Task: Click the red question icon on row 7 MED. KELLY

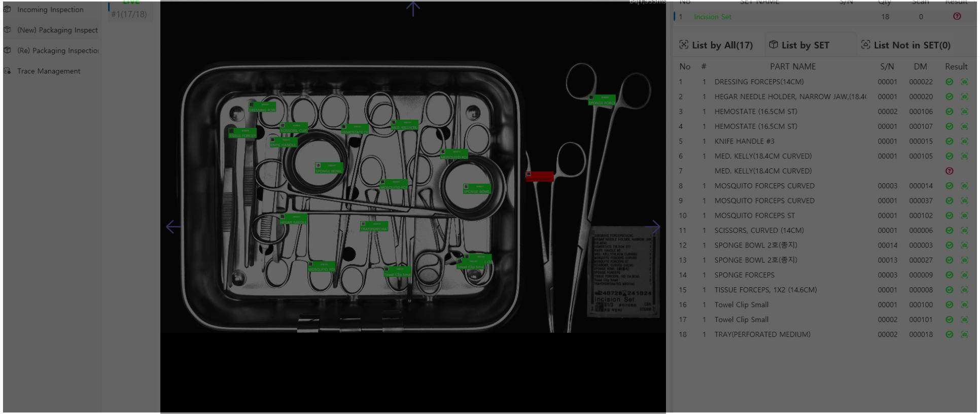Action: tap(949, 171)
